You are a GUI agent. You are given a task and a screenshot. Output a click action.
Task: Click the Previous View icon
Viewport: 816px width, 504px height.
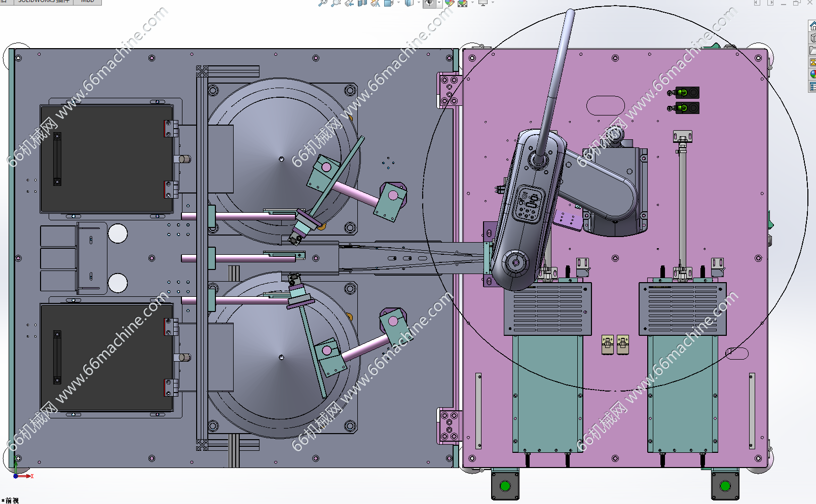click(349, 3)
